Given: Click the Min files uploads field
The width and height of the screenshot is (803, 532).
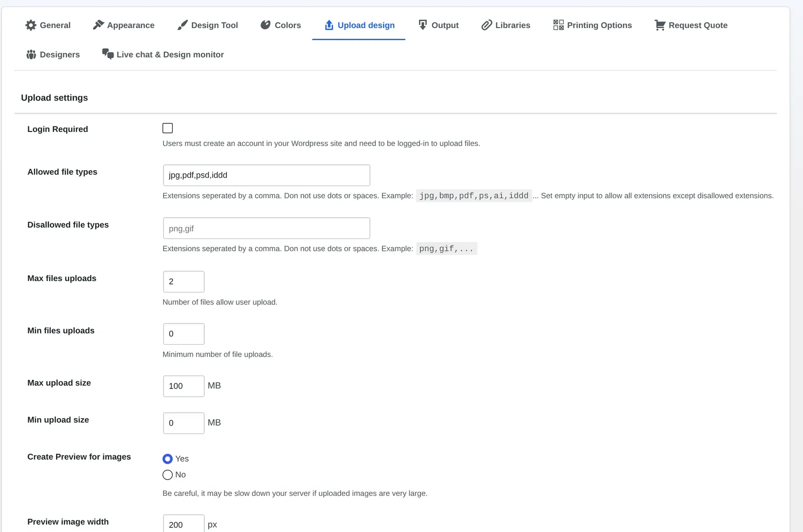Looking at the screenshot, I should pyautogui.click(x=184, y=334).
